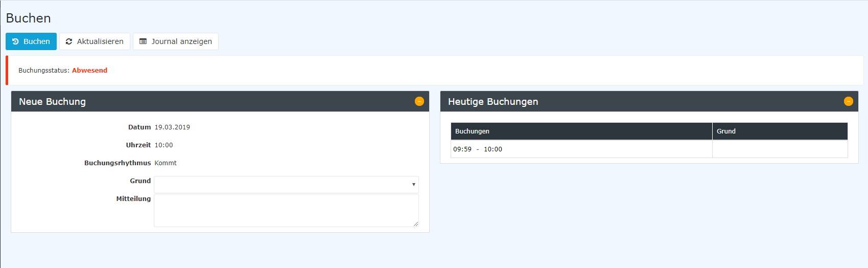Click the blue Buchen button
The height and width of the screenshot is (268, 868).
[31, 41]
